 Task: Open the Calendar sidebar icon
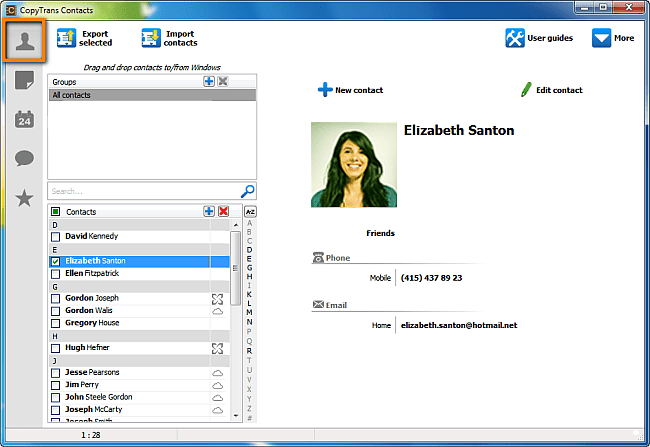[24, 120]
